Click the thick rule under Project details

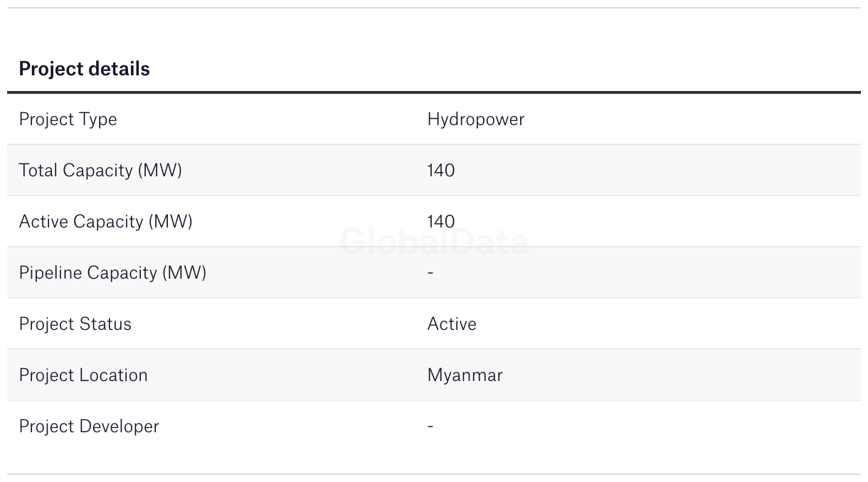(434, 92)
